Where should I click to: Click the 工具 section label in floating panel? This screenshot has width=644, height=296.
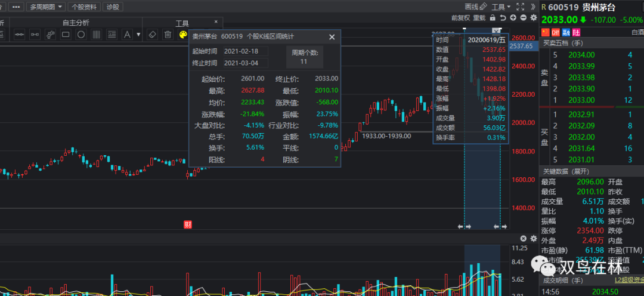tap(182, 23)
